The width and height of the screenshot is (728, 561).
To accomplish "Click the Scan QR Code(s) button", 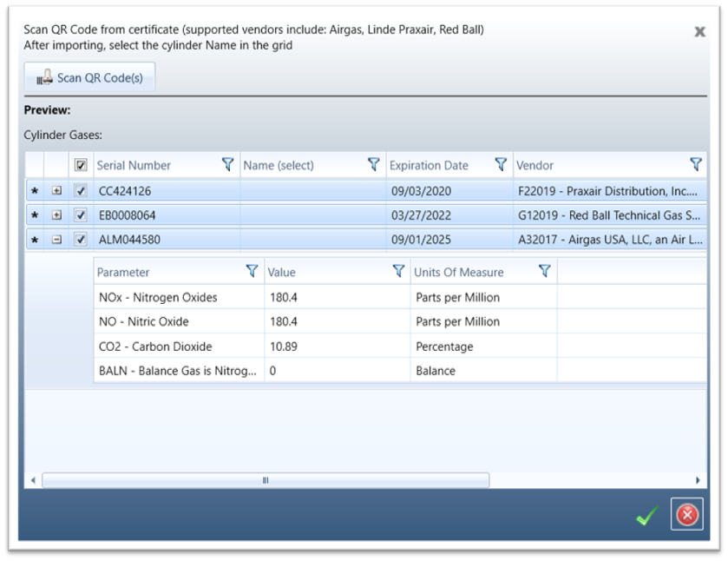I will tap(89, 77).
